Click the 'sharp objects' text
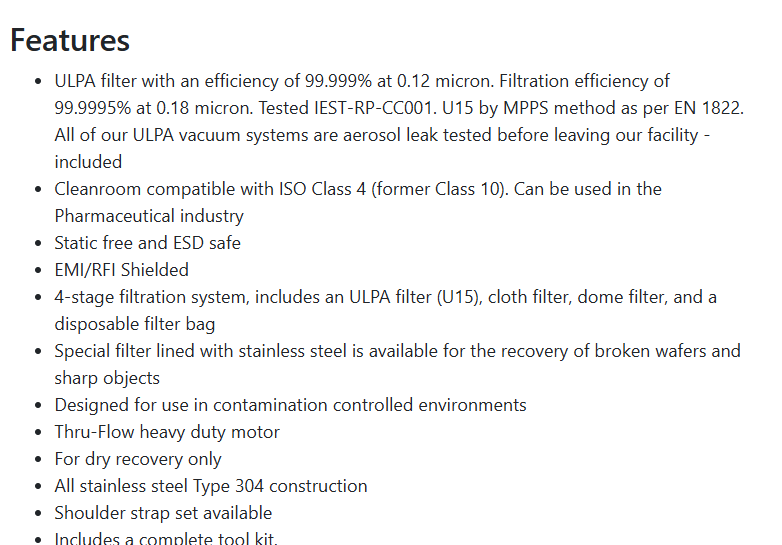 pos(107,378)
